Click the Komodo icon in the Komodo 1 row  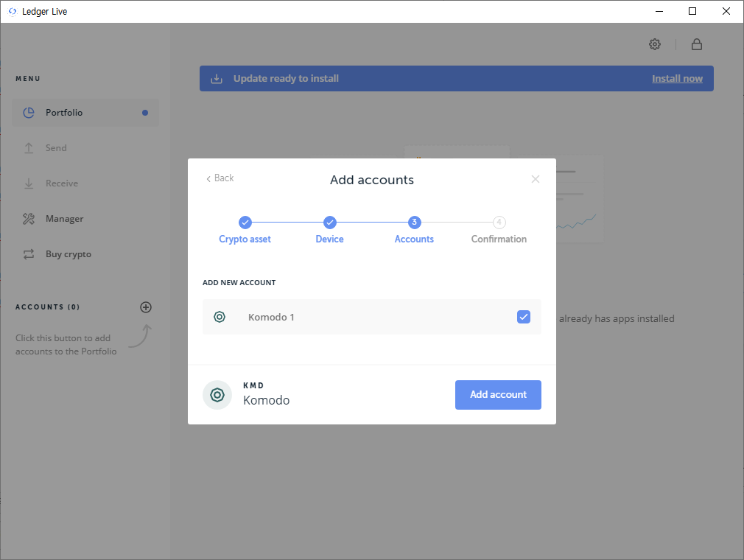coord(220,317)
